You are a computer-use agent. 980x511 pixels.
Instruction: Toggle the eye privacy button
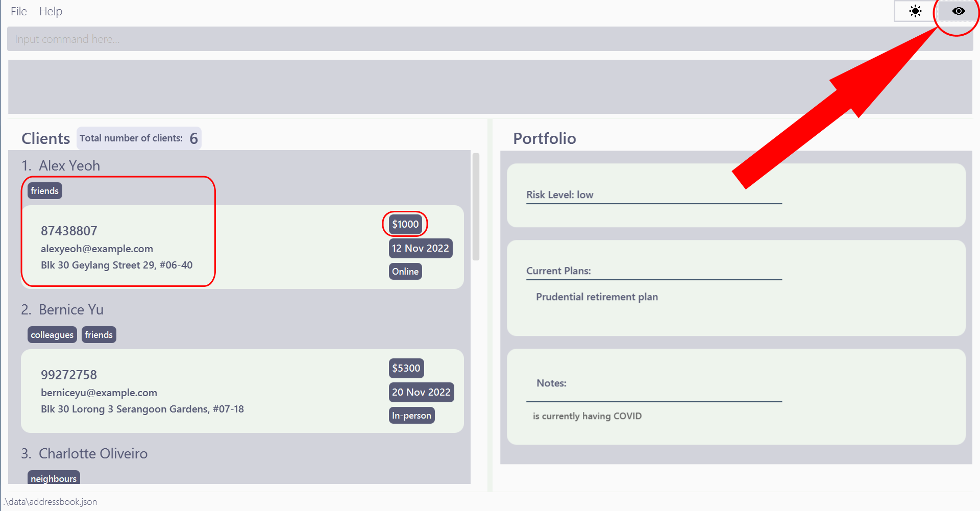click(958, 11)
